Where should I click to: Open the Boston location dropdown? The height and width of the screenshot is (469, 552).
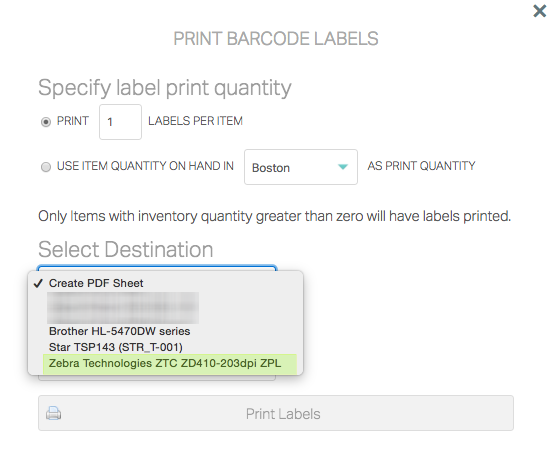tap(301, 167)
